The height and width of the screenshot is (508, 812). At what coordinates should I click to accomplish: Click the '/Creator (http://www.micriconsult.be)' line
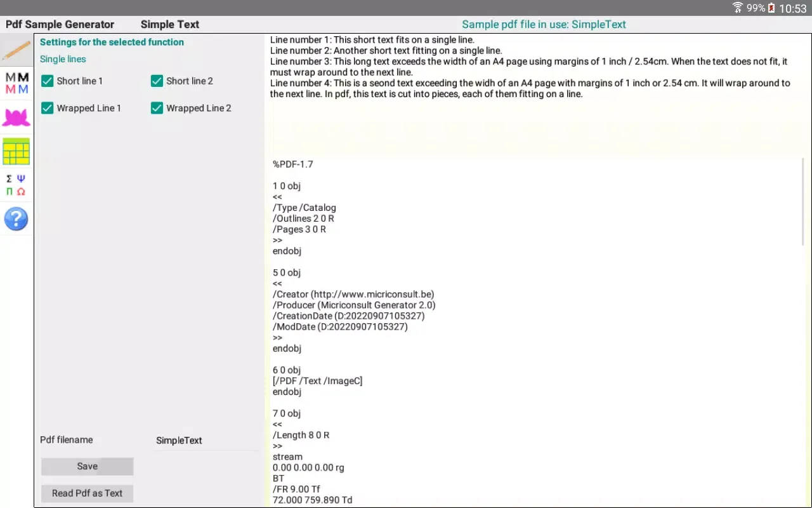click(x=353, y=294)
